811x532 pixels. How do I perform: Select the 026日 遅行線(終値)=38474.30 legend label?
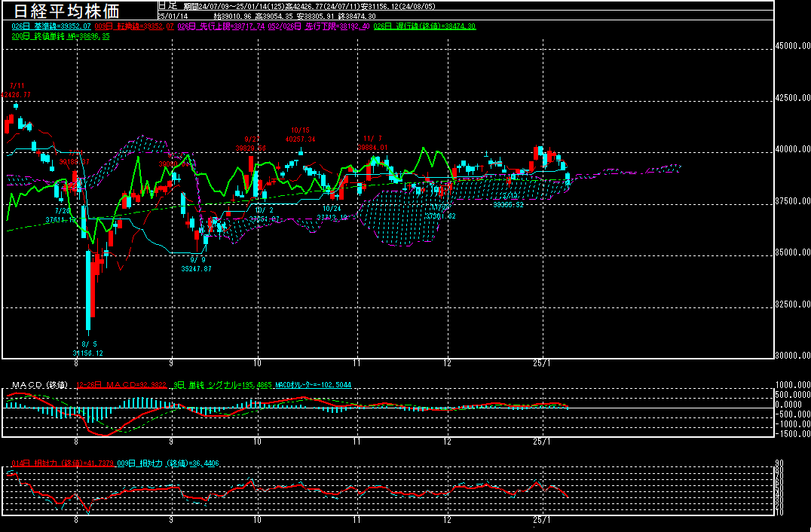pyautogui.click(x=424, y=26)
